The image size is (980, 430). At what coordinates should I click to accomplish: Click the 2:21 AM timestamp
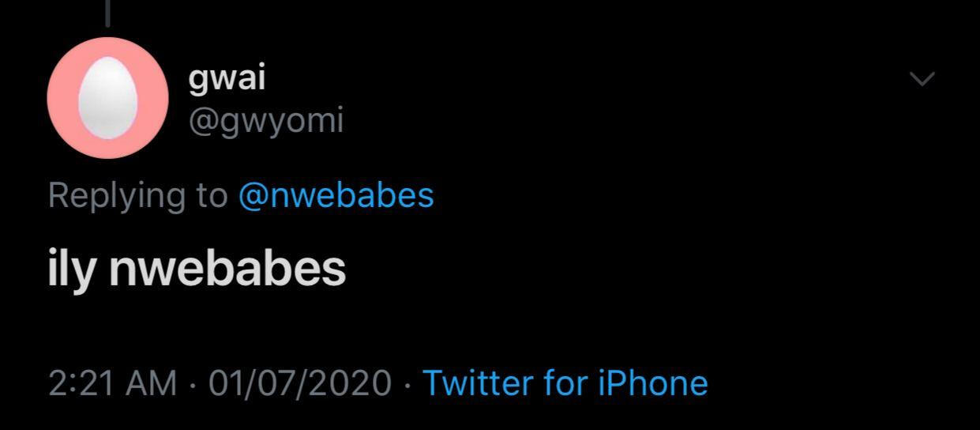pyautogui.click(x=112, y=383)
